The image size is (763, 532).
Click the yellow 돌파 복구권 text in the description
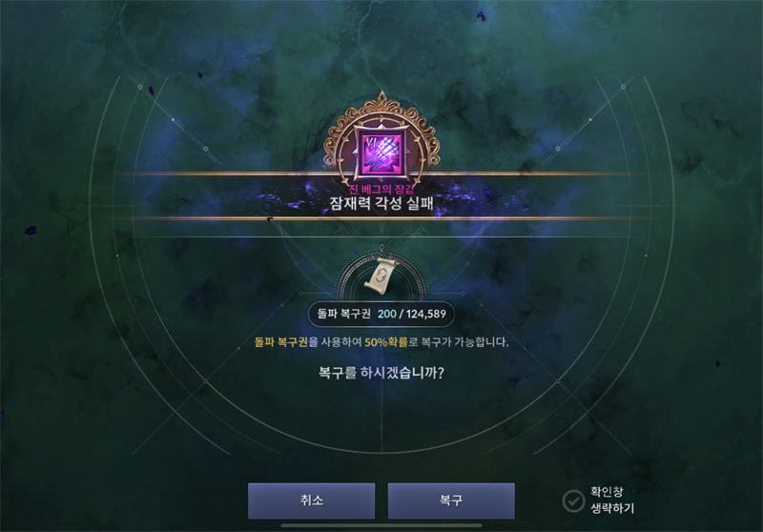point(280,342)
